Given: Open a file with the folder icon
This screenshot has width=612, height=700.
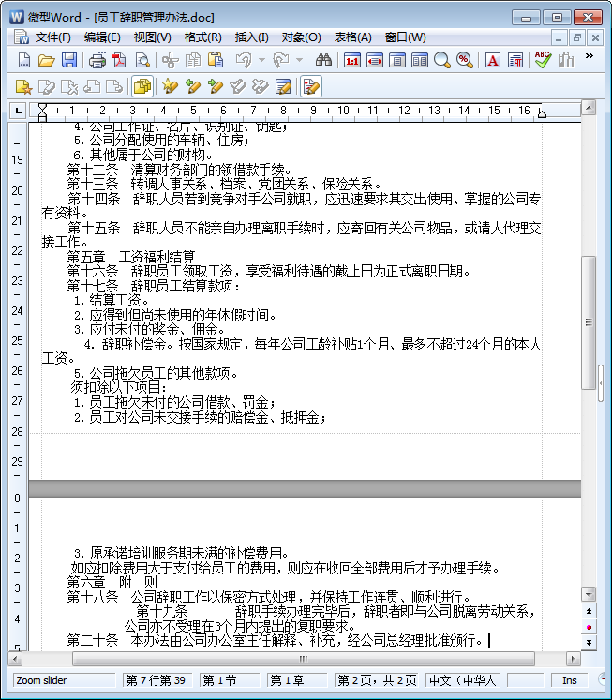Looking at the screenshot, I should click(x=47, y=60).
